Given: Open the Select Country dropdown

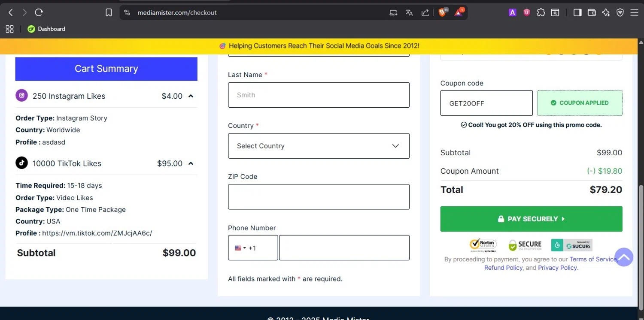Looking at the screenshot, I should coord(319,146).
